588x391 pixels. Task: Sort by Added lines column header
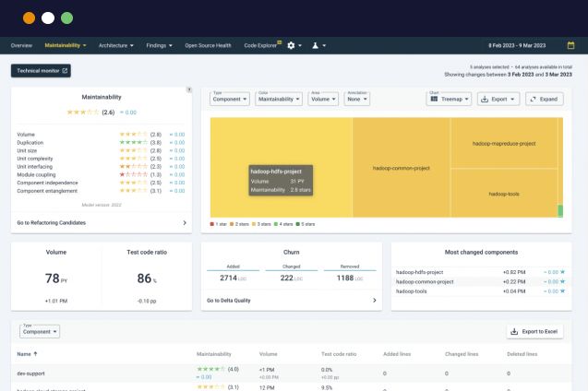(x=397, y=354)
